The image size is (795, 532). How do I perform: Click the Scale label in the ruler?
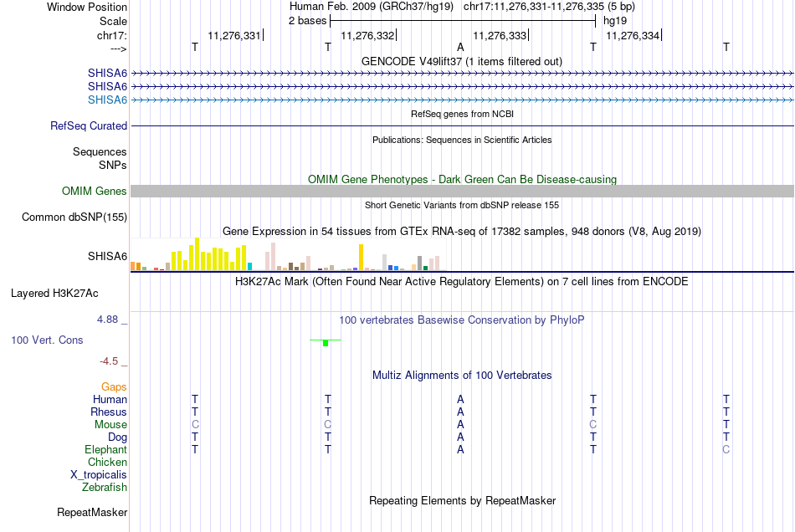113,21
